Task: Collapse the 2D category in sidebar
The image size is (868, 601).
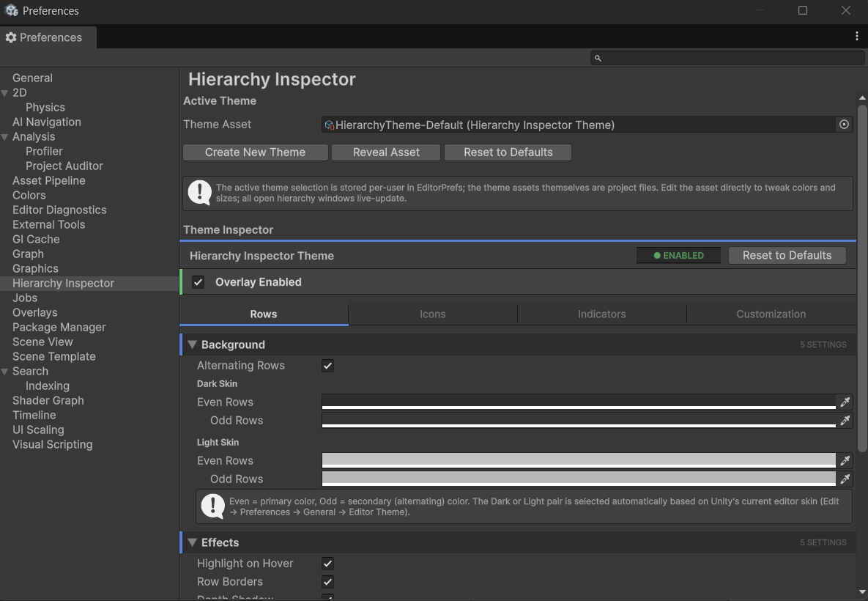Action: tap(5, 93)
